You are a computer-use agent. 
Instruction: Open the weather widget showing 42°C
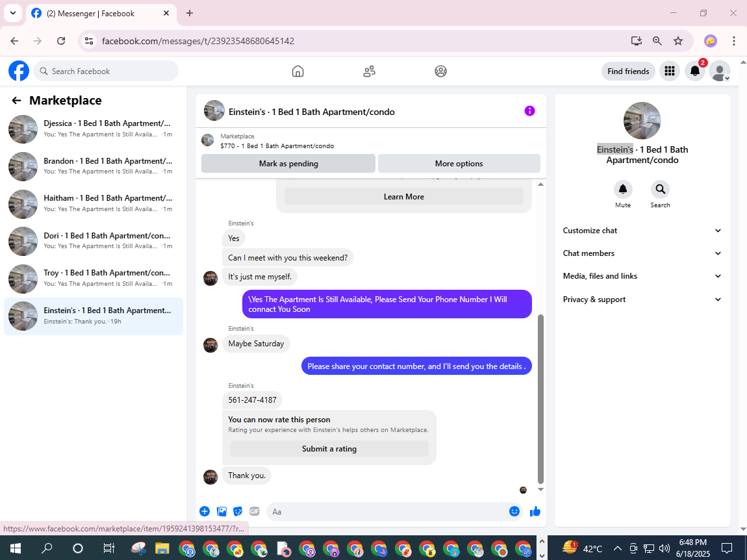click(582, 548)
